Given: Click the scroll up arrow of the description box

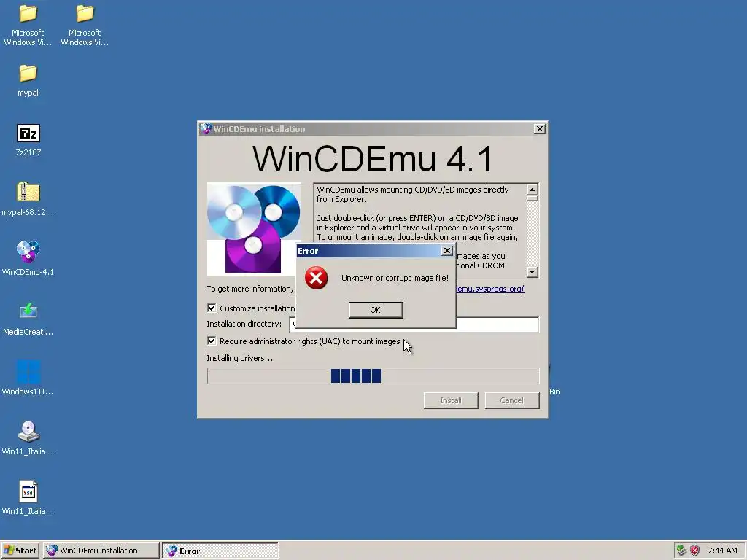Looking at the screenshot, I should [x=532, y=190].
